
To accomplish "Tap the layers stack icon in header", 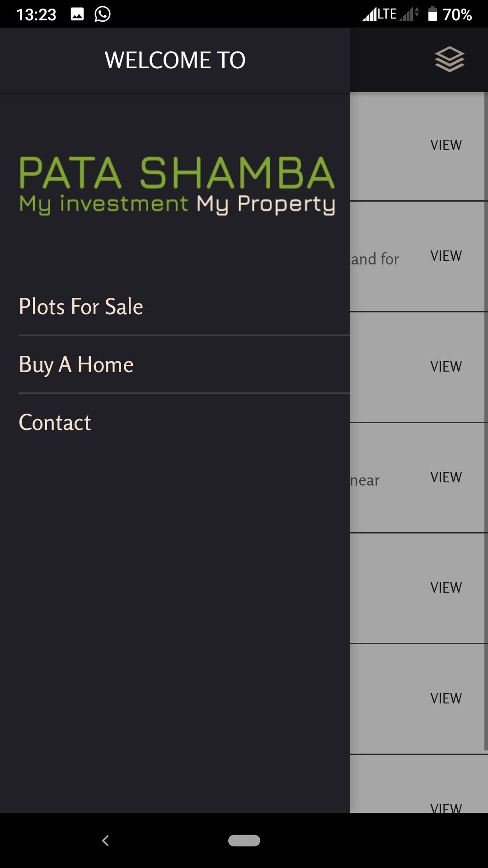I will (x=450, y=59).
